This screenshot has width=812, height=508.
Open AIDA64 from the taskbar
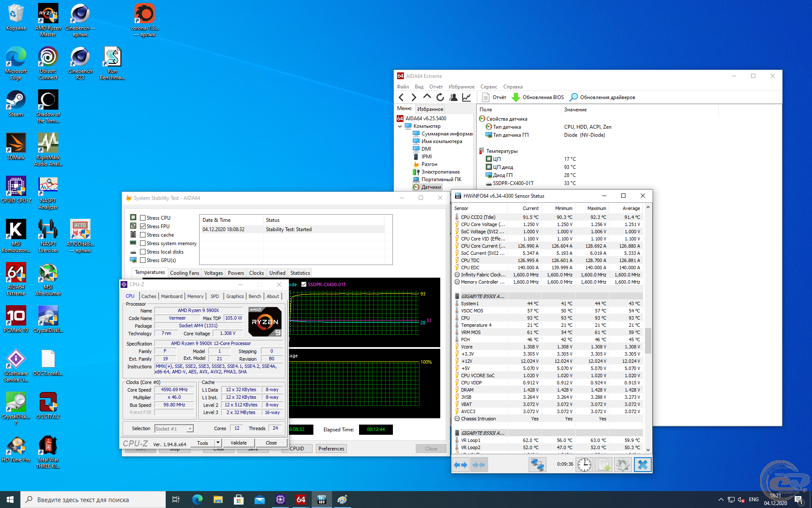pos(301,500)
